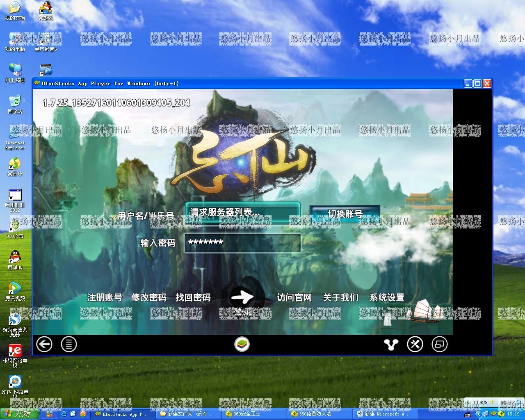Click 找回密码 recover password link
The image size is (525, 420).
pyautogui.click(x=193, y=297)
